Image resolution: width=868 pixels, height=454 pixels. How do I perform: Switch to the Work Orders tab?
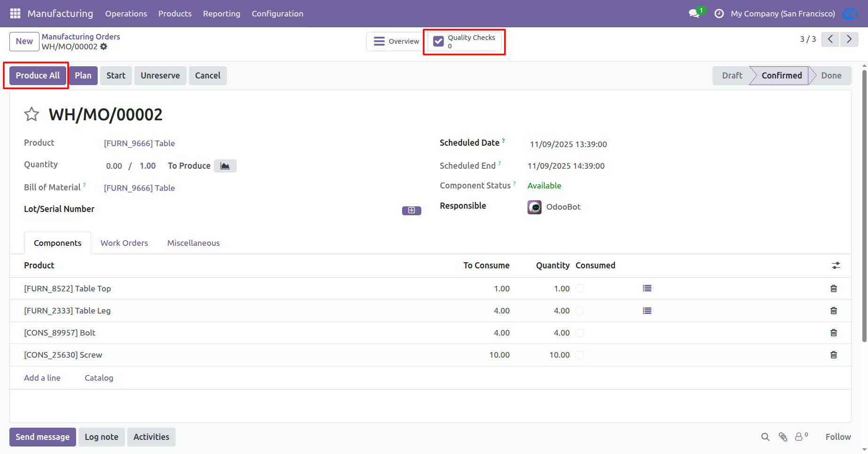point(124,243)
